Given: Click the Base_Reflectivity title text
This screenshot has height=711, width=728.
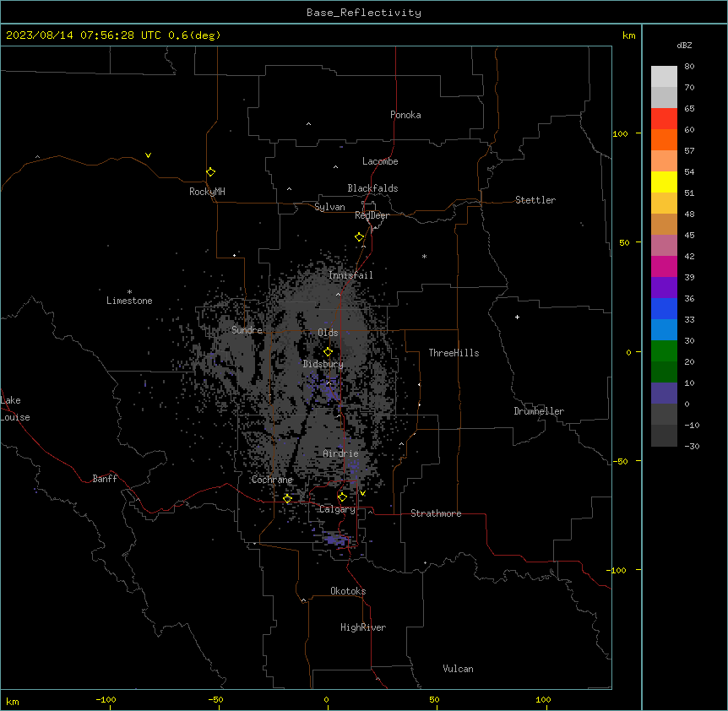Looking at the screenshot, I should 364,13.
